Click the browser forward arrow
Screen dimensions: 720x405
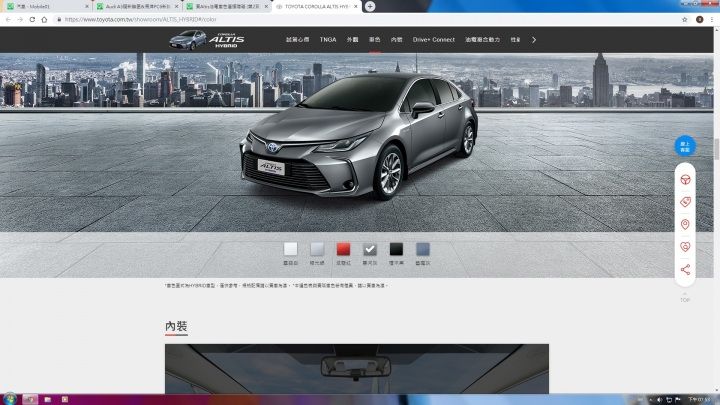coord(20,20)
